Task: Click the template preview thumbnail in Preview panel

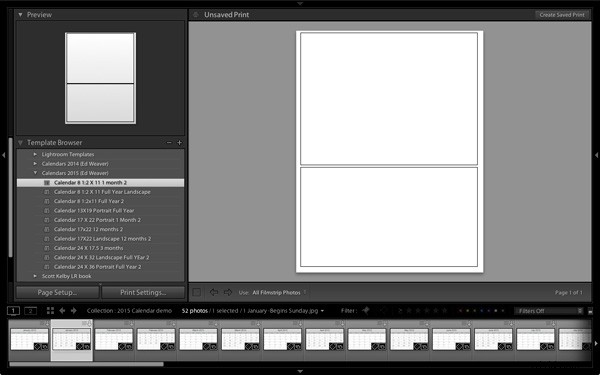Action: (100, 78)
